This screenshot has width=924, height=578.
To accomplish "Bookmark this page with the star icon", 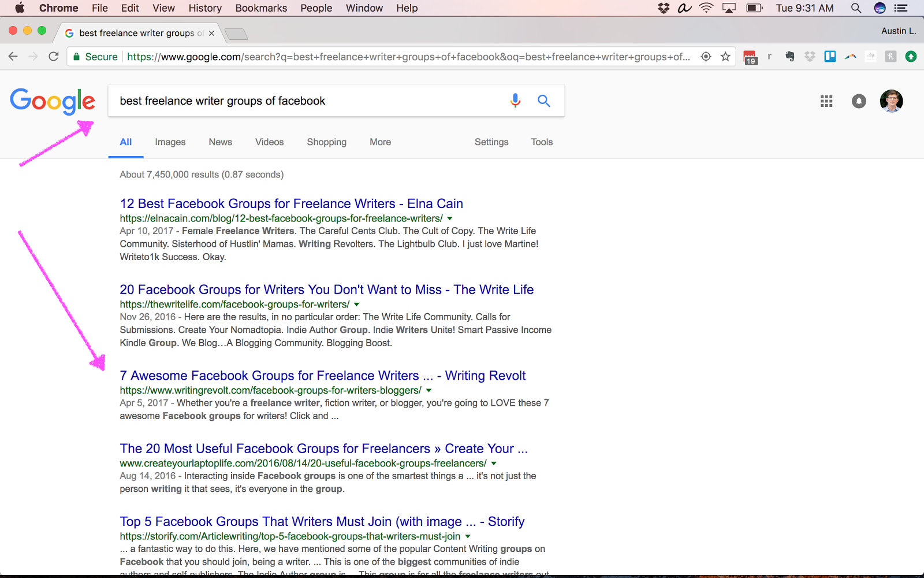I will click(x=726, y=56).
